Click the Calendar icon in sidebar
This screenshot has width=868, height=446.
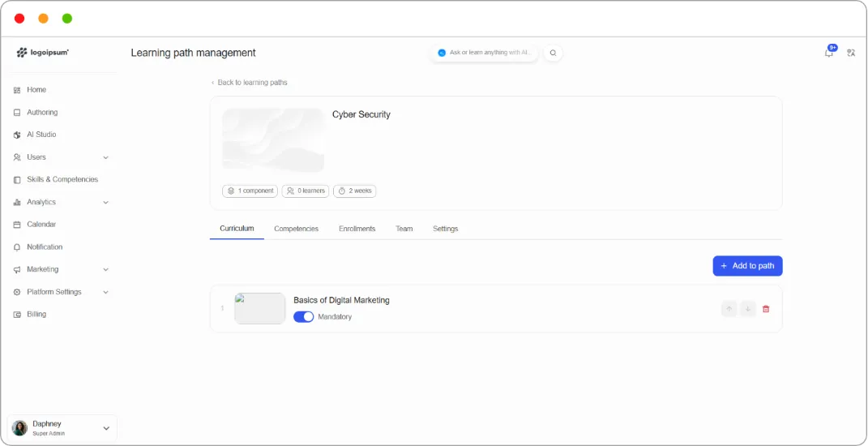16,225
